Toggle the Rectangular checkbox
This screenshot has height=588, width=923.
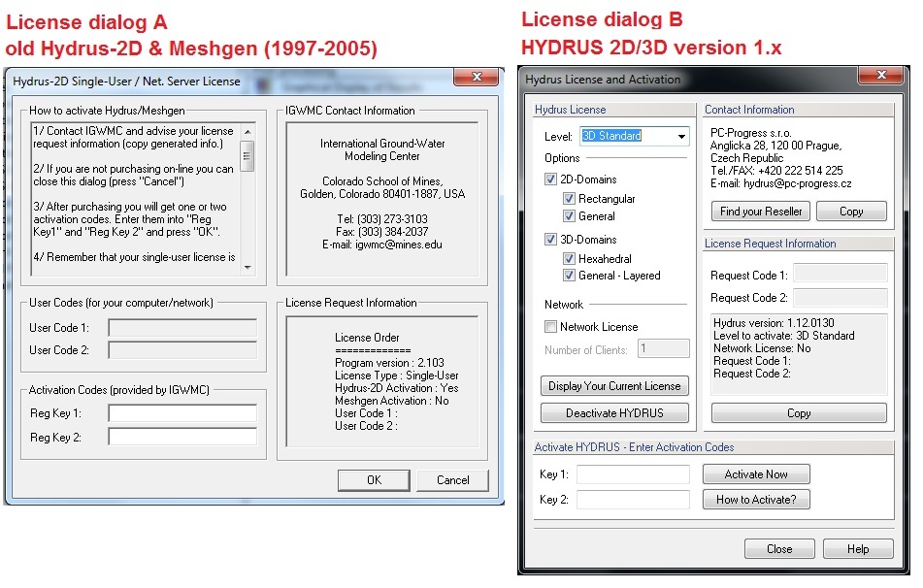point(569,198)
